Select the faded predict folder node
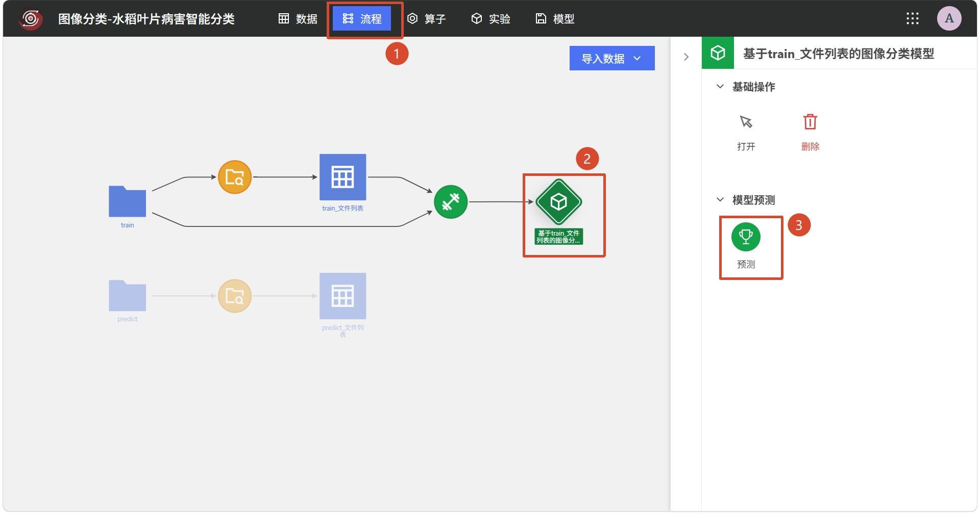Viewport: 980px width, 514px height. point(127,296)
